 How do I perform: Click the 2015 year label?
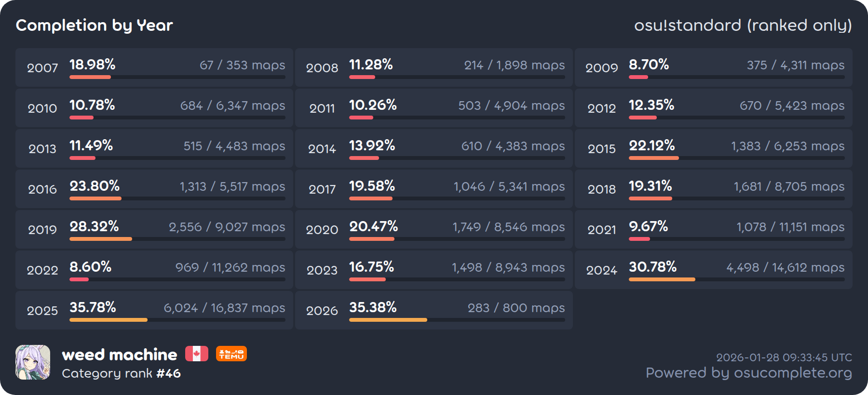[x=601, y=149]
